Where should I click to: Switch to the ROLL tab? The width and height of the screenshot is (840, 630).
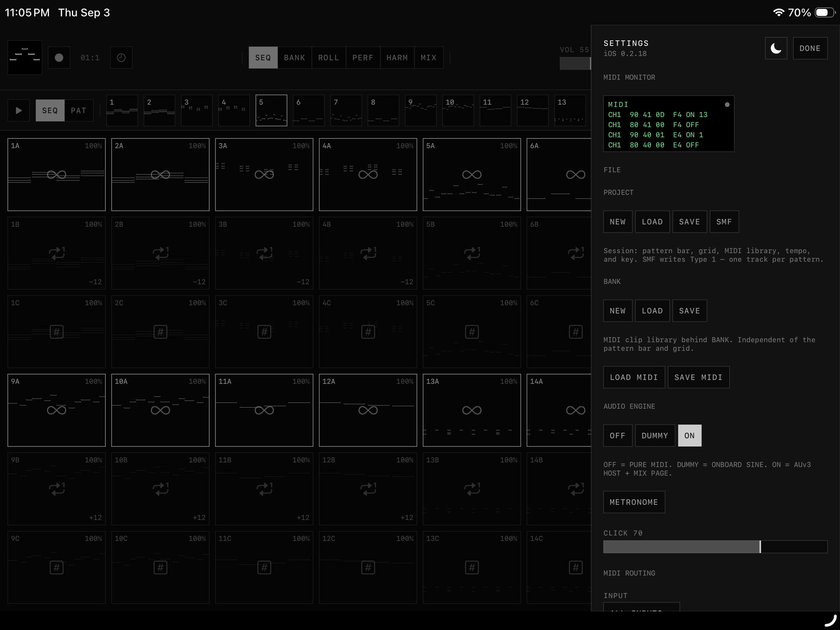329,58
